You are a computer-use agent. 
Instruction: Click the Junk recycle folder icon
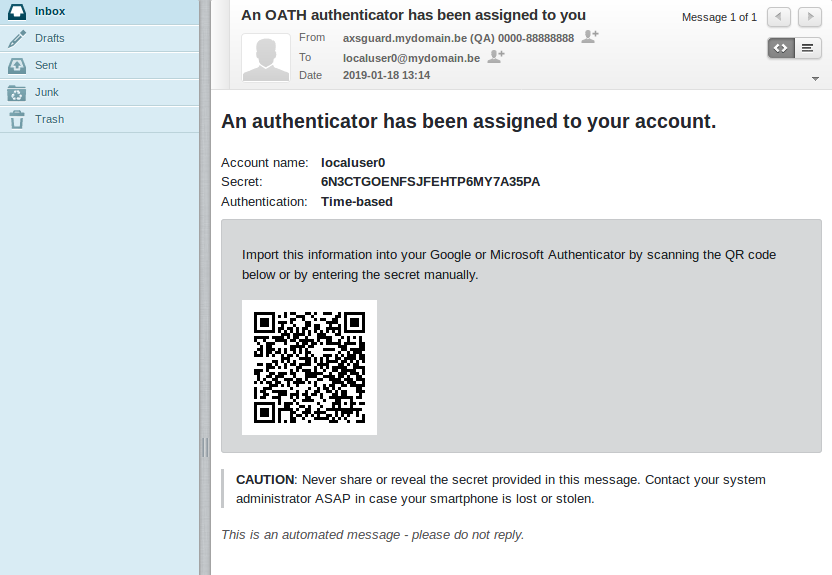point(16,92)
